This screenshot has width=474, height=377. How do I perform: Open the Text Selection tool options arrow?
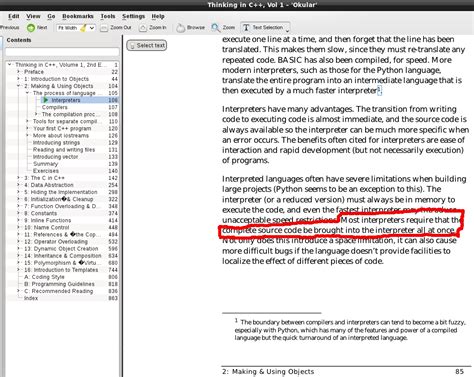coord(287,31)
